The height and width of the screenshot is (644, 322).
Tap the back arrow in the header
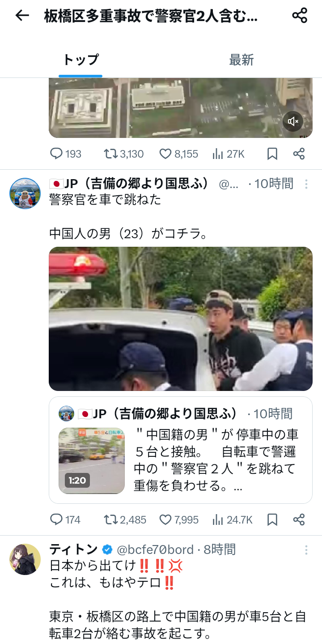[22, 16]
